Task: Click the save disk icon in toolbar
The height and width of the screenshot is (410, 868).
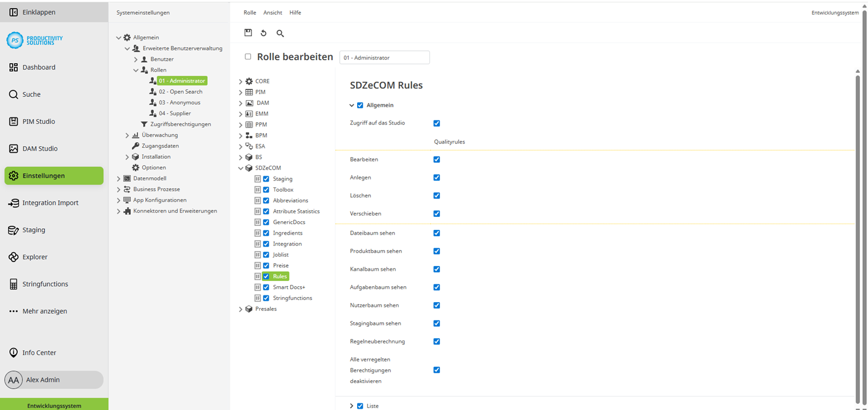Action: pos(248,33)
